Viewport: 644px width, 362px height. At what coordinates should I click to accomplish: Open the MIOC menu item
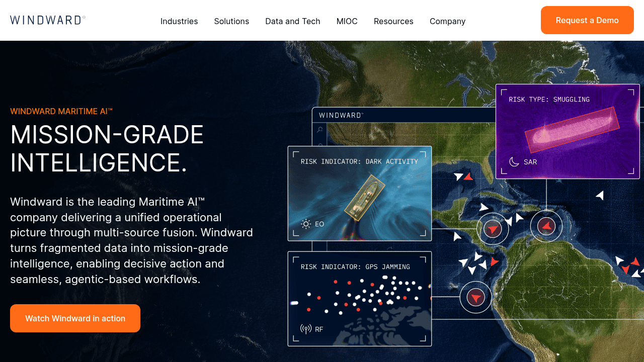pos(347,21)
